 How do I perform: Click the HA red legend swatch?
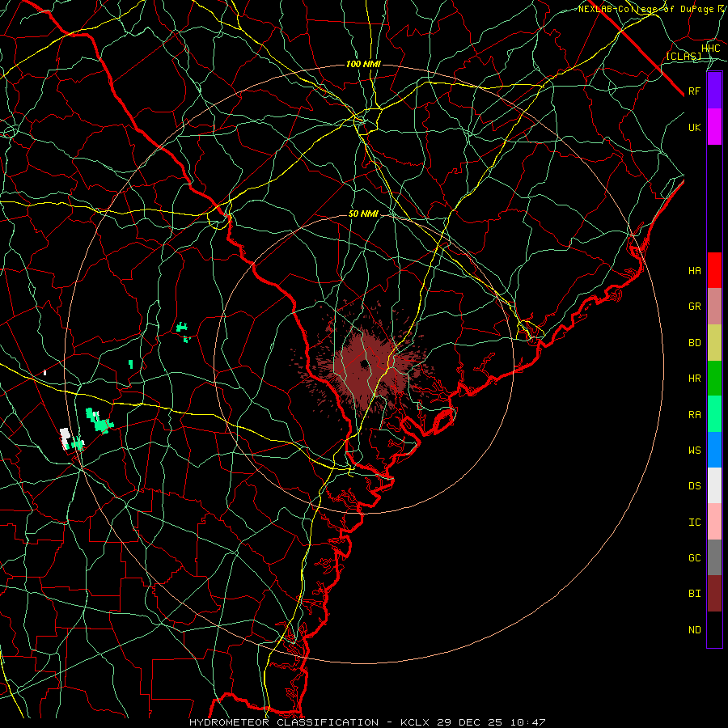point(714,270)
